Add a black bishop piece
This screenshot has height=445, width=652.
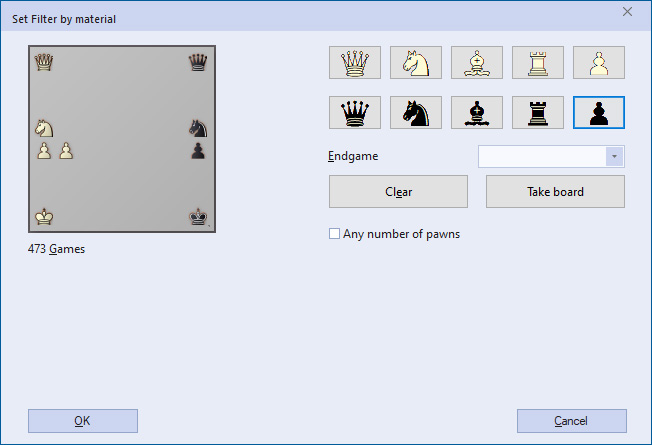(x=477, y=113)
